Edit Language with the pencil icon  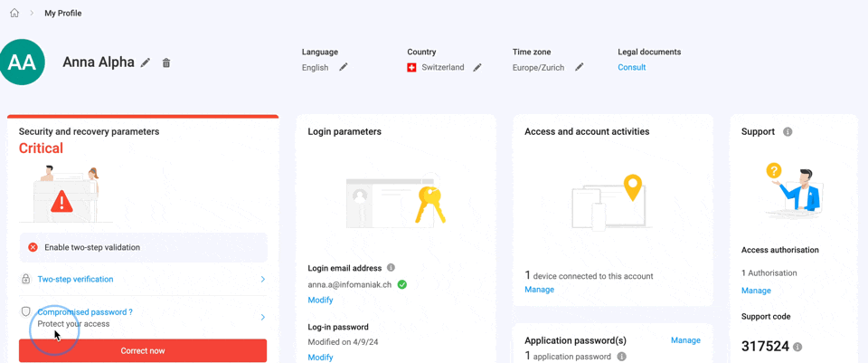pyautogui.click(x=344, y=67)
